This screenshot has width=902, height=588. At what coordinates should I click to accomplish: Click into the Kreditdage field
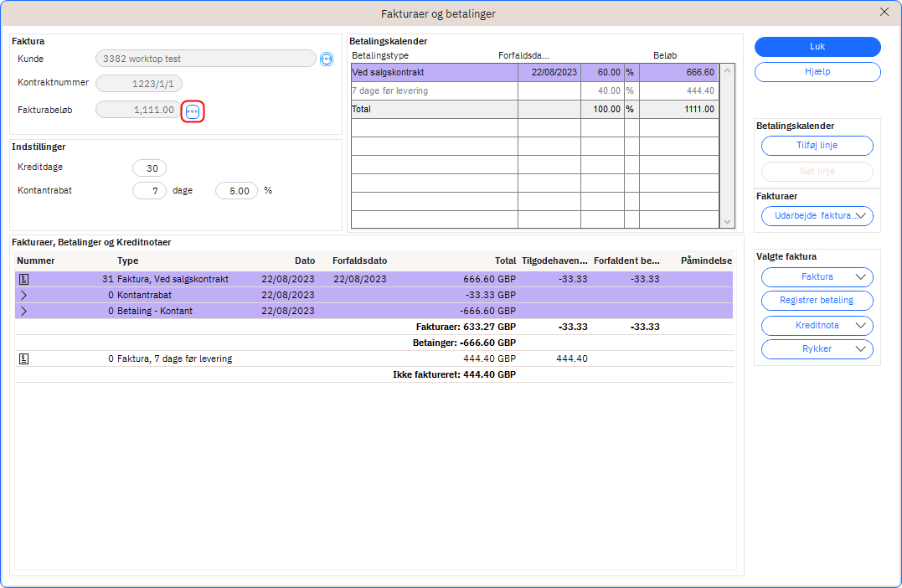pyautogui.click(x=150, y=168)
